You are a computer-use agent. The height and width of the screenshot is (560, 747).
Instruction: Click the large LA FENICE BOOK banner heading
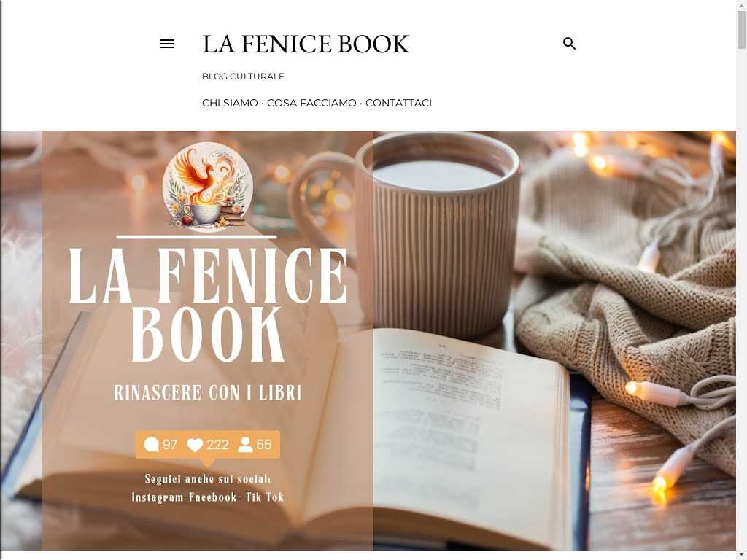tap(208, 304)
